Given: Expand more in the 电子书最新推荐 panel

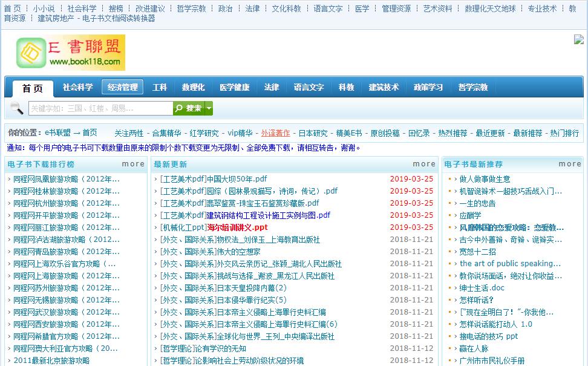Looking at the screenshot, I should 570,163.
